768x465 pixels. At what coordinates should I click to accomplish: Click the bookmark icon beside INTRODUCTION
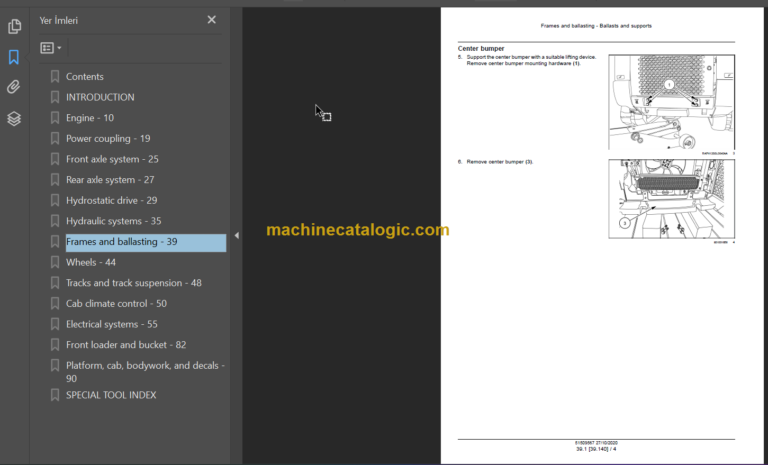[55, 97]
